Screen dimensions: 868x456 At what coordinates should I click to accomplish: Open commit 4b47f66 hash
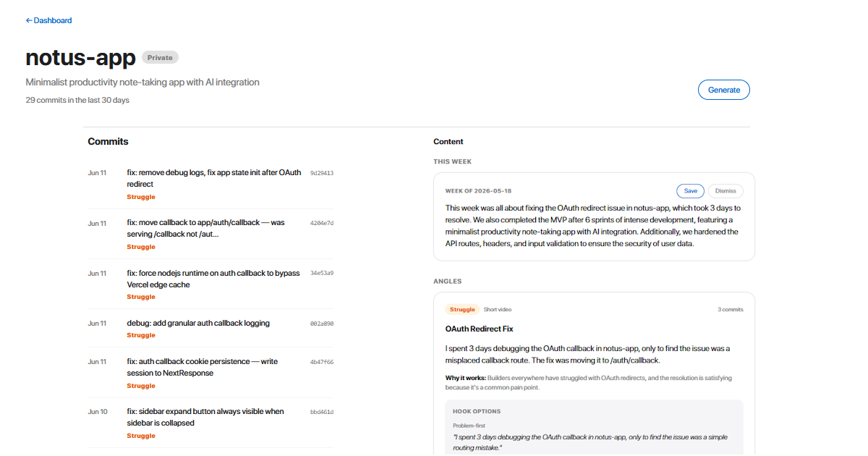coord(322,361)
